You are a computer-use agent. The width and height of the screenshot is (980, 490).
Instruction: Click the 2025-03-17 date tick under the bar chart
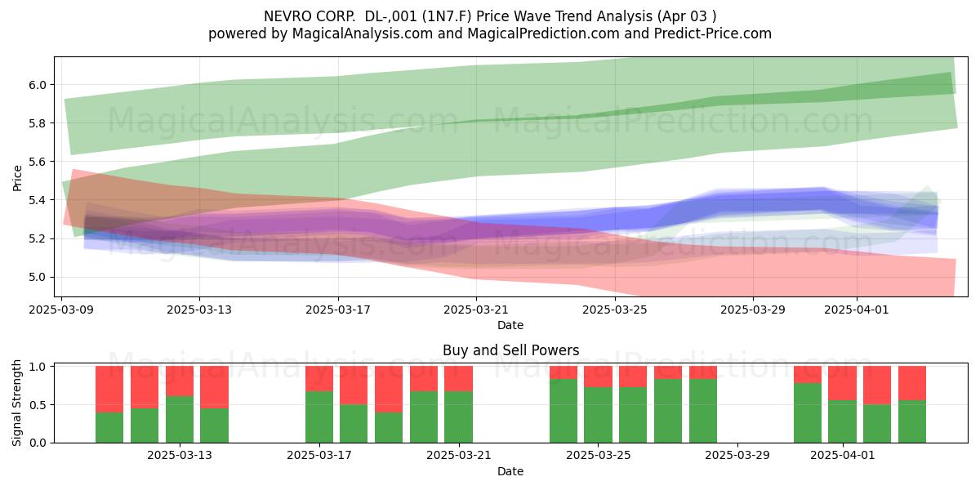319,456
